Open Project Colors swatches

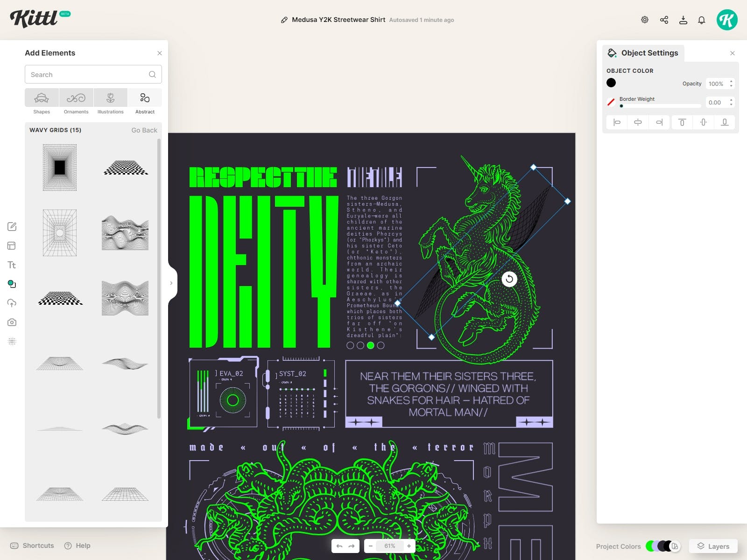pos(663,546)
